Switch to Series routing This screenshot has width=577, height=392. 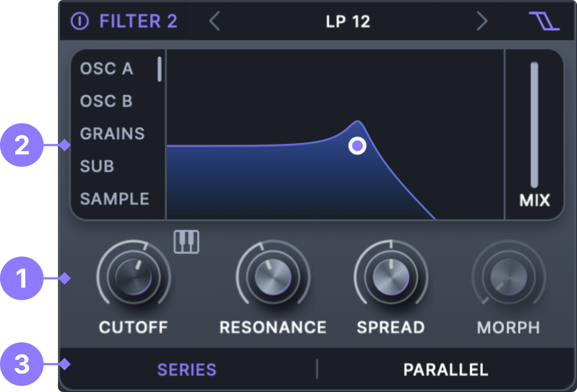(x=187, y=370)
